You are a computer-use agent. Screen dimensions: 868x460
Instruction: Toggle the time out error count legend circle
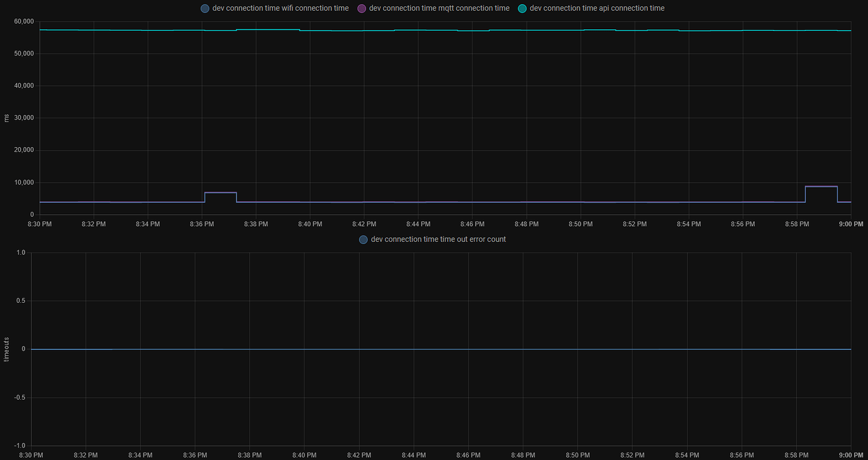363,239
